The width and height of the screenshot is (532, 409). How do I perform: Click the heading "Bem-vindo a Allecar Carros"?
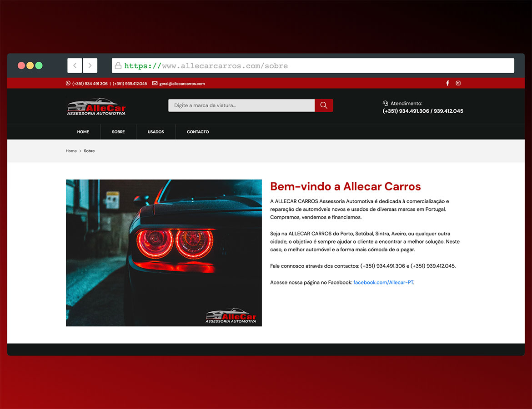(x=346, y=186)
